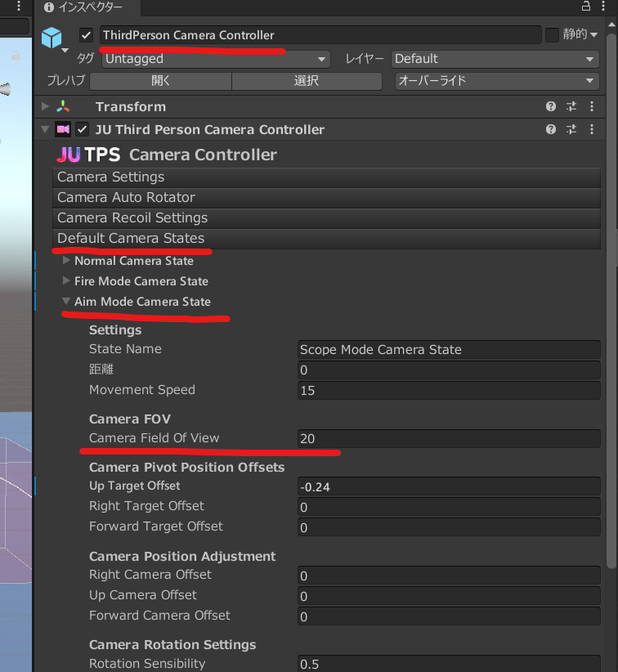618x672 pixels.
Task: Open help for JU Third Person Camera Controller
Action: pyautogui.click(x=551, y=130)
